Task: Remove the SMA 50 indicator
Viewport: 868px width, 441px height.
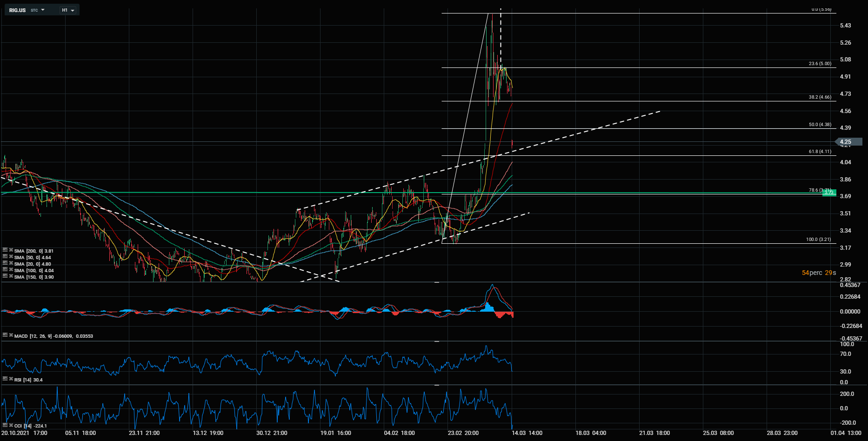Action: (11, 257)
